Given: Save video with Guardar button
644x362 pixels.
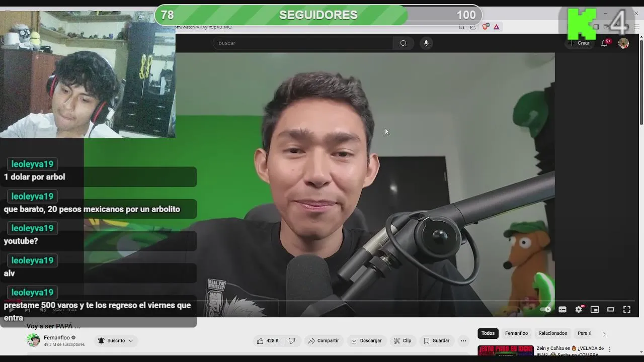Looking at the screenshot, I should pos(436,341).
